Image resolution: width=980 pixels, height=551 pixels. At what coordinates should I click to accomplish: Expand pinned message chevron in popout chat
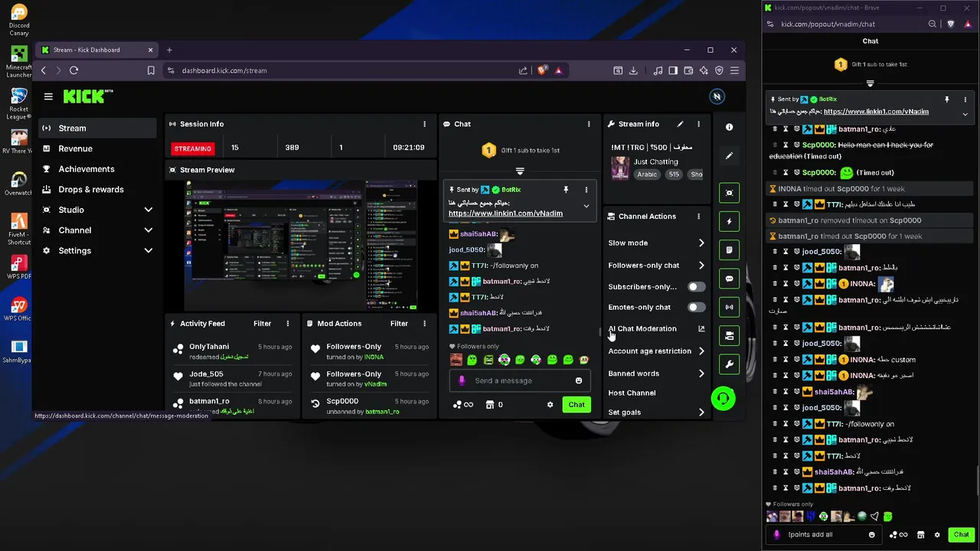965,114
